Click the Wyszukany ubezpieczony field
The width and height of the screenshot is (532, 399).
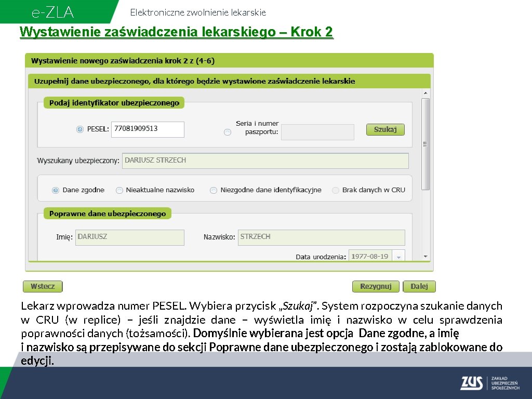click(265, 161)
